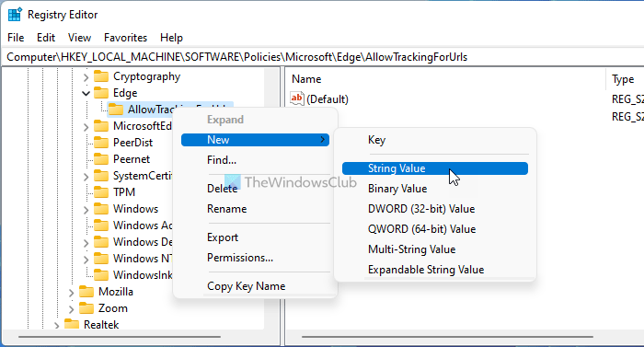Viewport: 644px width, 347px height.
Task: Expand the Windows key
Action: coord(86,209)
